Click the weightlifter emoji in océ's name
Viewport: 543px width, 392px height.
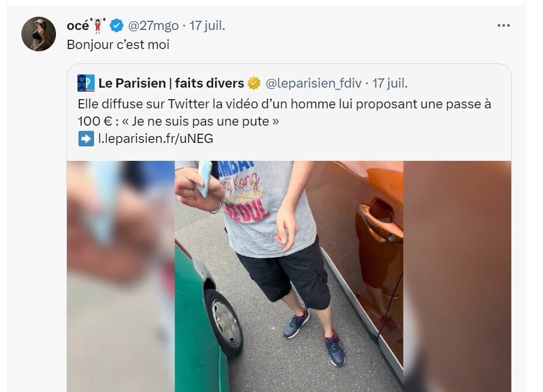[98, 25]
